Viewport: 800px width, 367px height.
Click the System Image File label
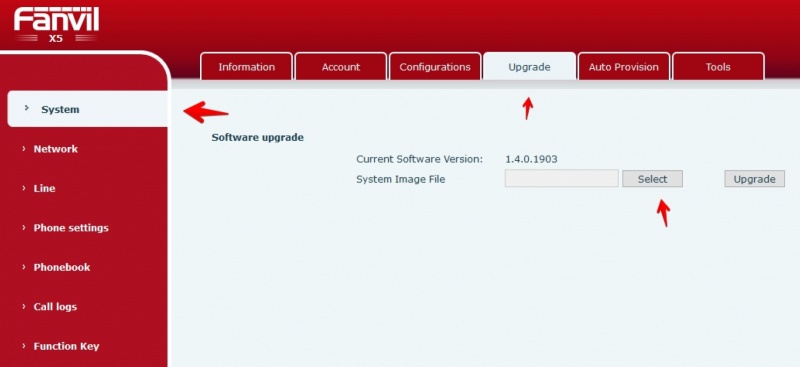point(401,179)
